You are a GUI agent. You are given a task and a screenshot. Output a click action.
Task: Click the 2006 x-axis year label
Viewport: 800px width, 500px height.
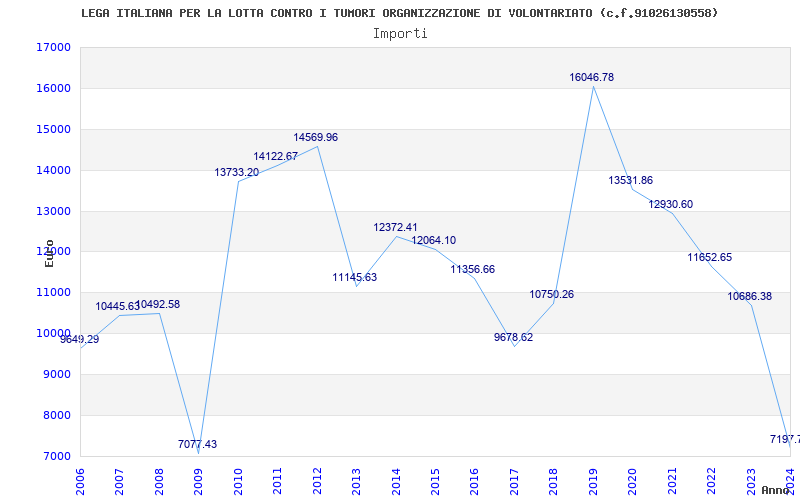click(x=80, y=481)
